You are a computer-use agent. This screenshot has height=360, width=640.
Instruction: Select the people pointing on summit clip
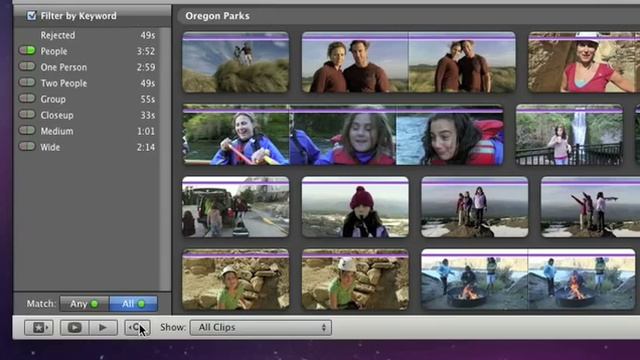[x=590, y=207]
